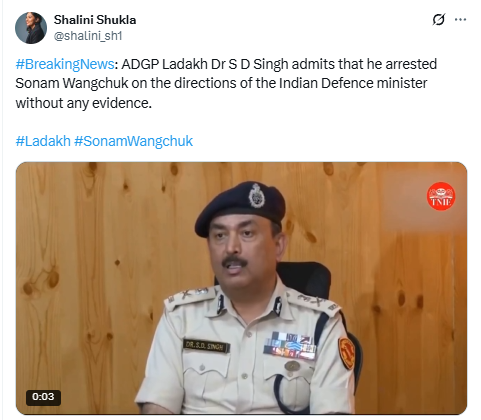Click the Grok explain-post icon
The width and height of the screenshot is (481, 420).
(439, 20)
